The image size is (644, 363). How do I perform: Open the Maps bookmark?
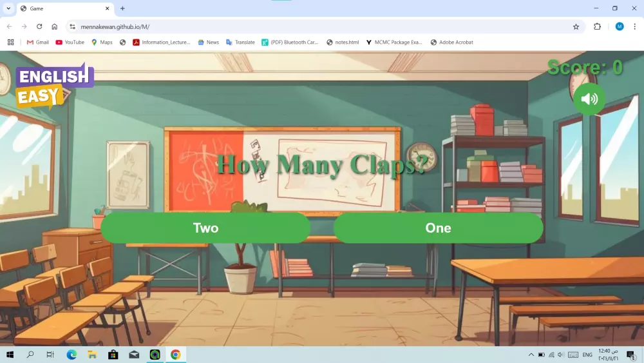[x=102, y=43]
